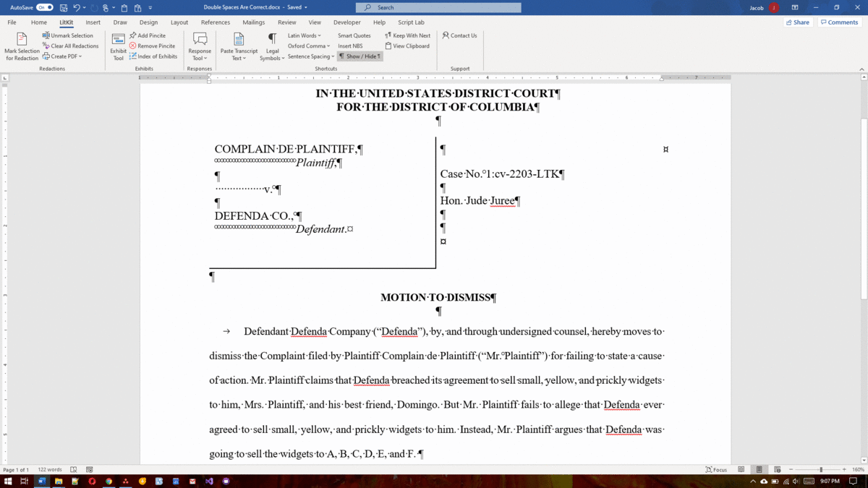868x488 pixels.
Task: Click Contact Us in Support group
Action: pos(460,35)
